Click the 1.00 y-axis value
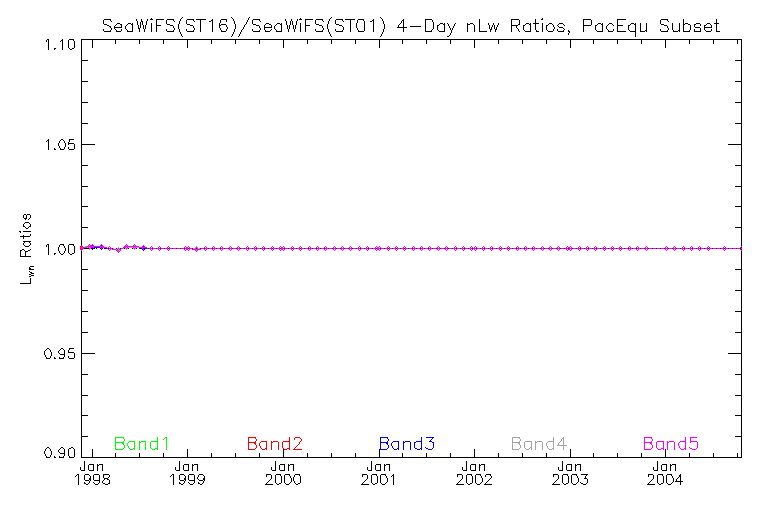The width and height of the screenshot is (768, 512). pyautogui.click(x=60, y=249)
